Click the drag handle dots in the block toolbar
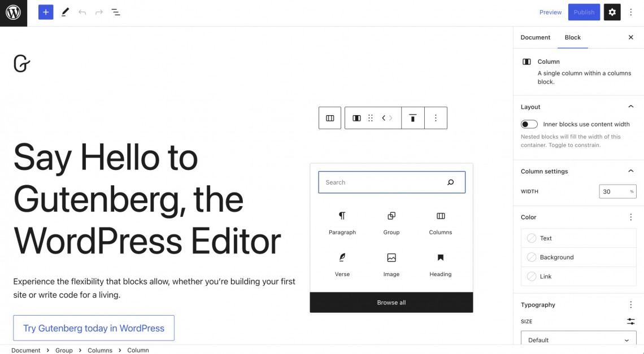The height and width of the screenshot is (354, 644). point(371,118)
